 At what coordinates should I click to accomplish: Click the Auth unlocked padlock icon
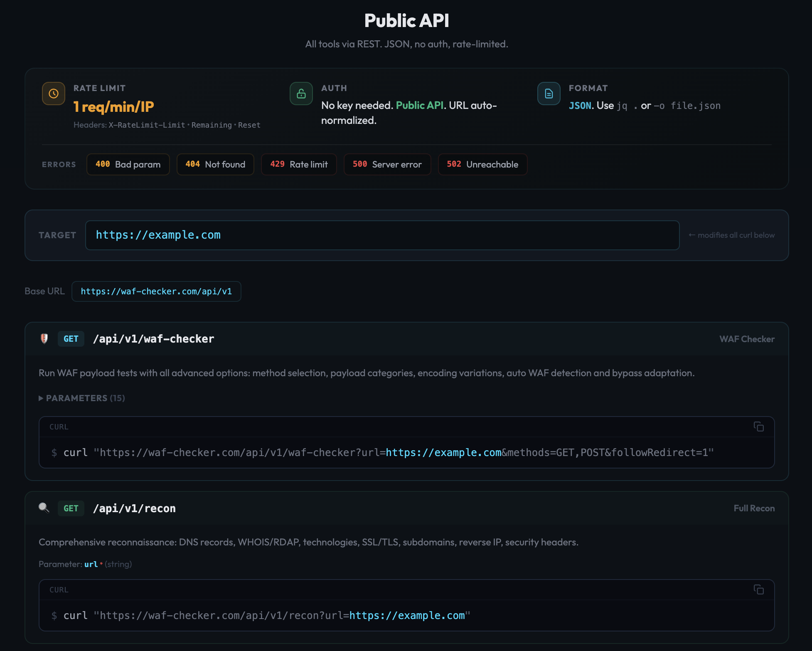tap(301, 94)
